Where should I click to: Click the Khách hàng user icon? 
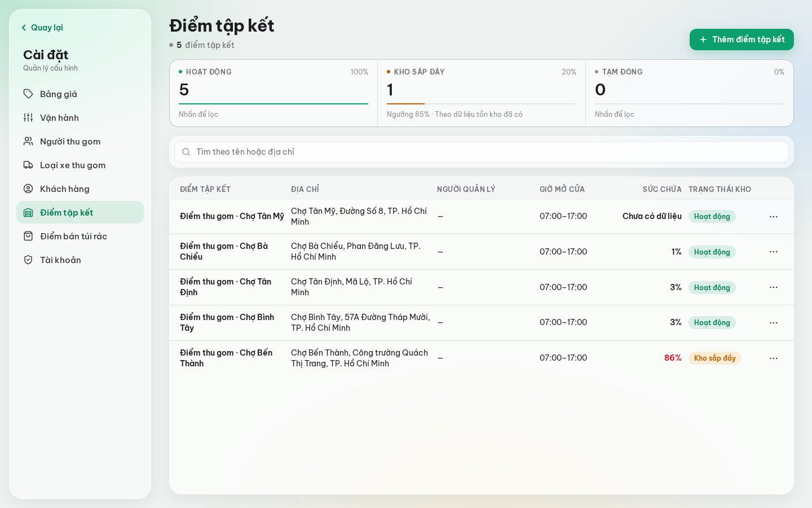point(28,189)
